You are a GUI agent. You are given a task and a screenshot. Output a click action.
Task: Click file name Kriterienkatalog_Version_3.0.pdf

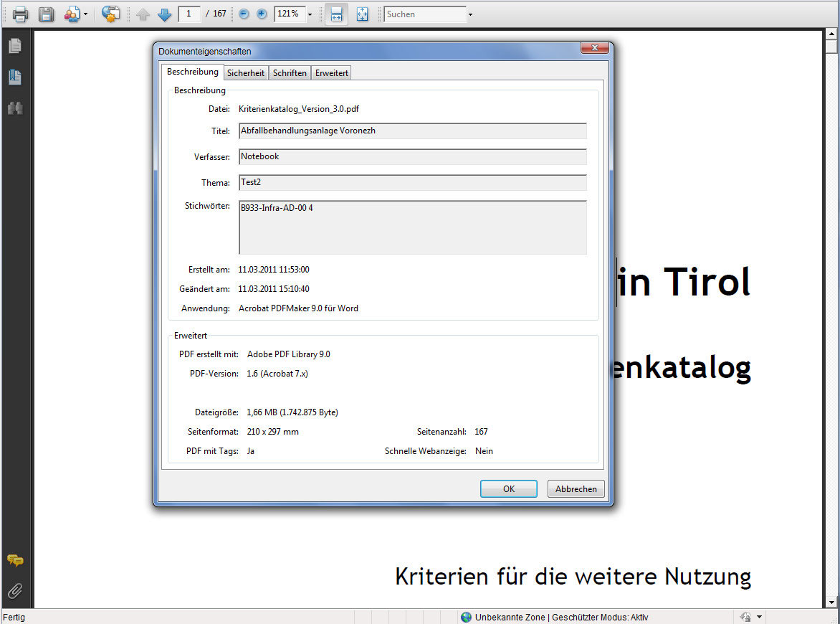click(x=299, y=109)
